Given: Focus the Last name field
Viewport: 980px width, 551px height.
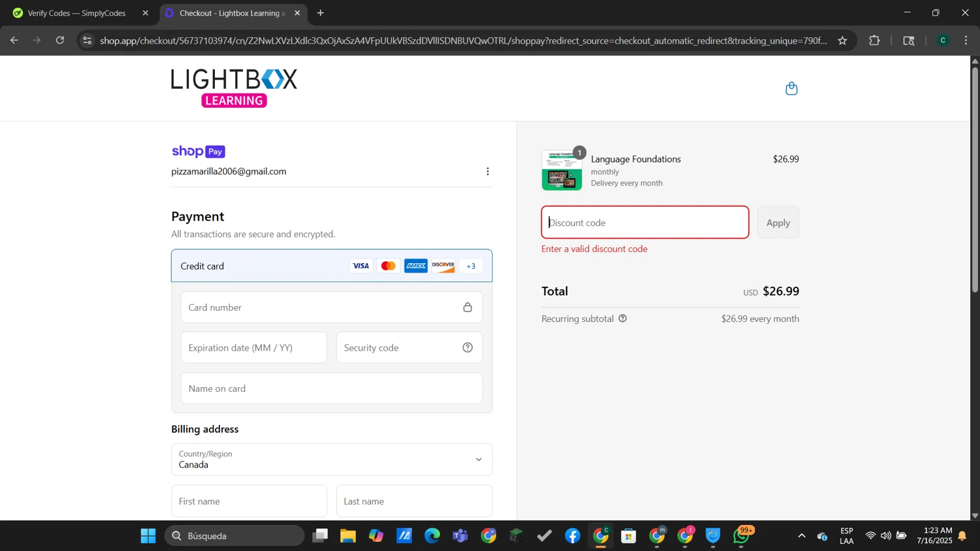Looking at the screenshot, I should [x=414, y=501].
